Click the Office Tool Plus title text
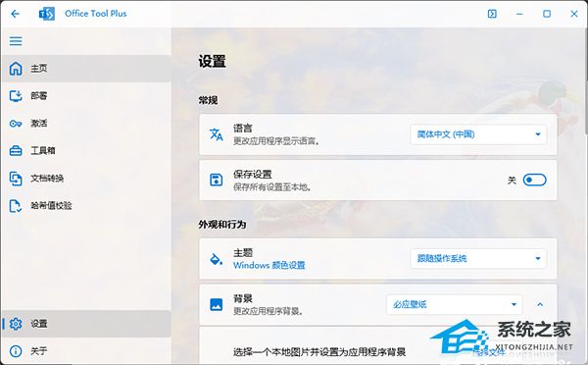 tap(96, 14)
